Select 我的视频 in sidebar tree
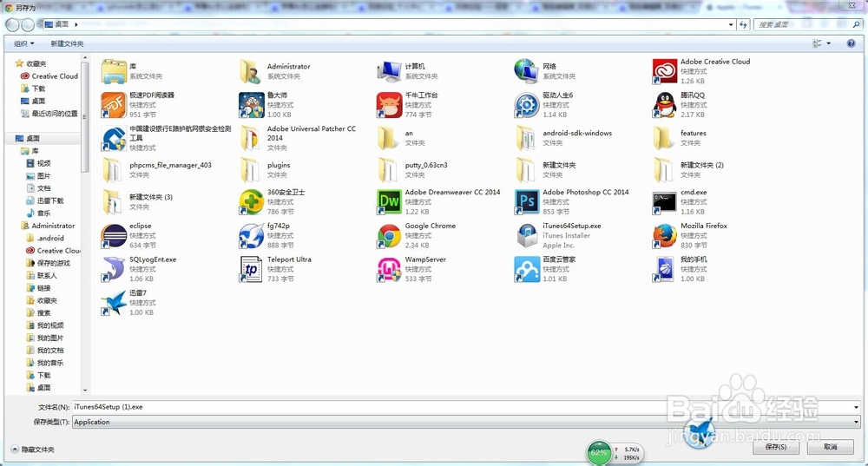868x466 pixels. (45, 325)
